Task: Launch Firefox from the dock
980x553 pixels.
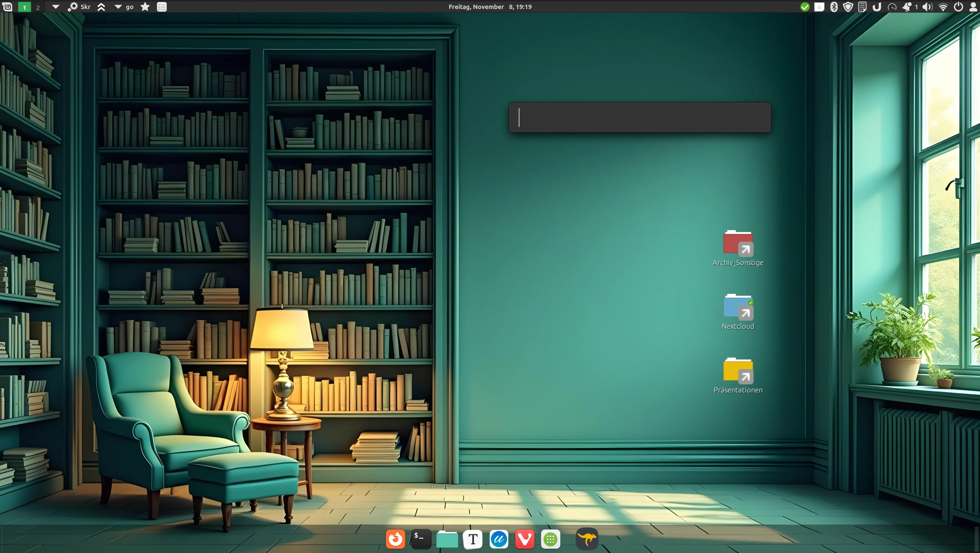Action: 395,539
